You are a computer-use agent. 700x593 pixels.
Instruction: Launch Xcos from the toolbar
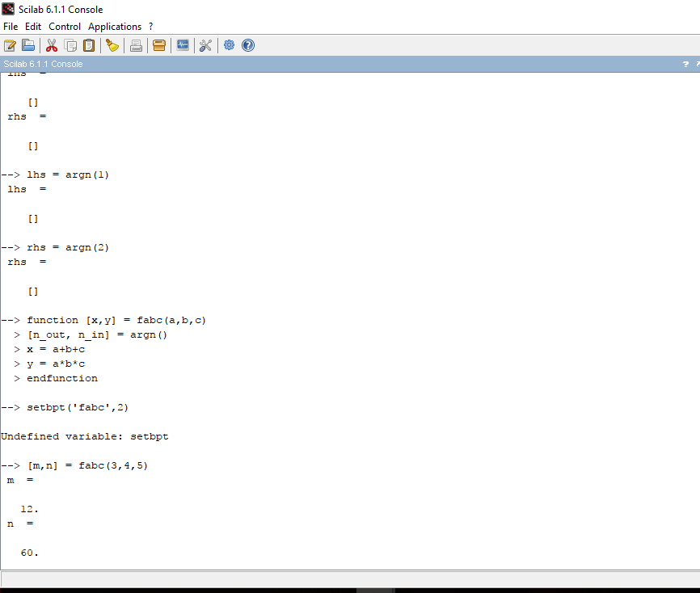183,45
